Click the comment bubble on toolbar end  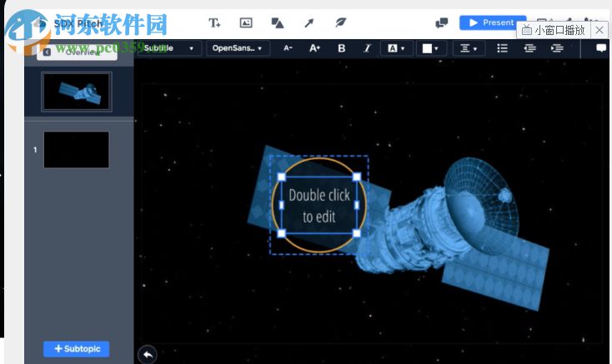(601, 48)
